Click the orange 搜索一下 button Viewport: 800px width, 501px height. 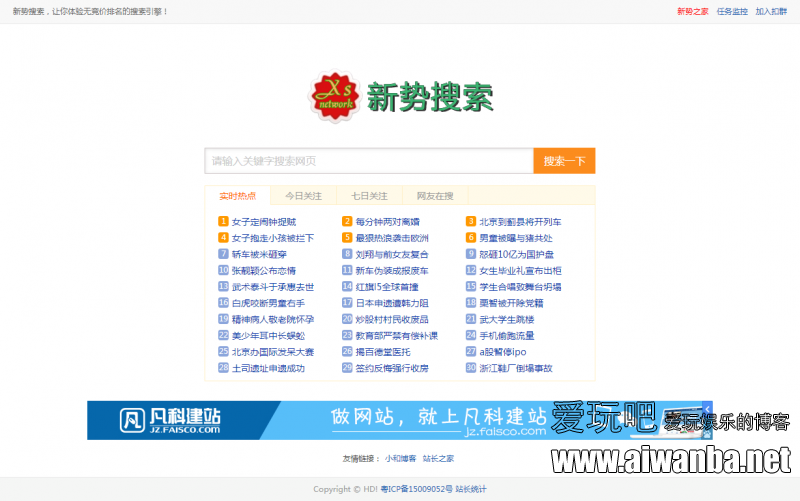[x=564, y=161]
